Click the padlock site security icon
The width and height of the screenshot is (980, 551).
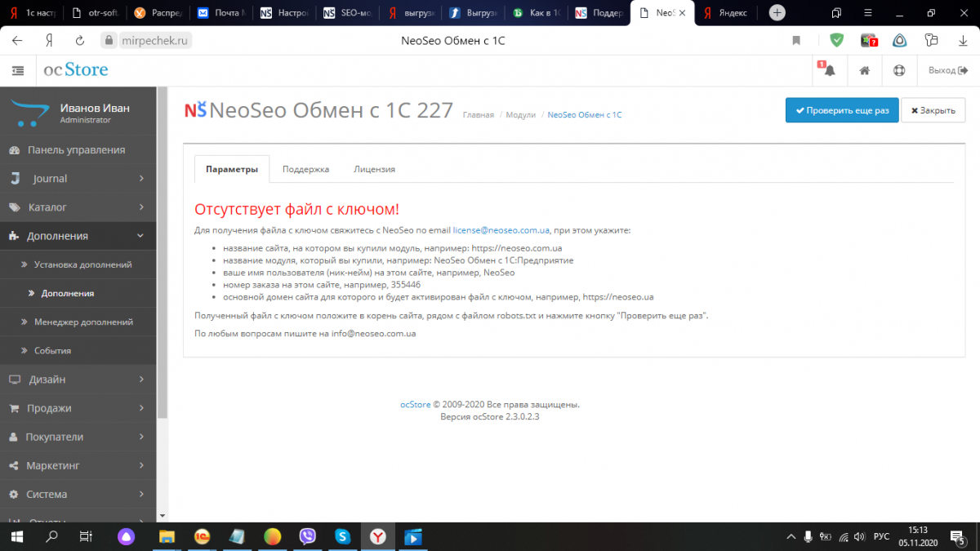[x=109, y=40]
